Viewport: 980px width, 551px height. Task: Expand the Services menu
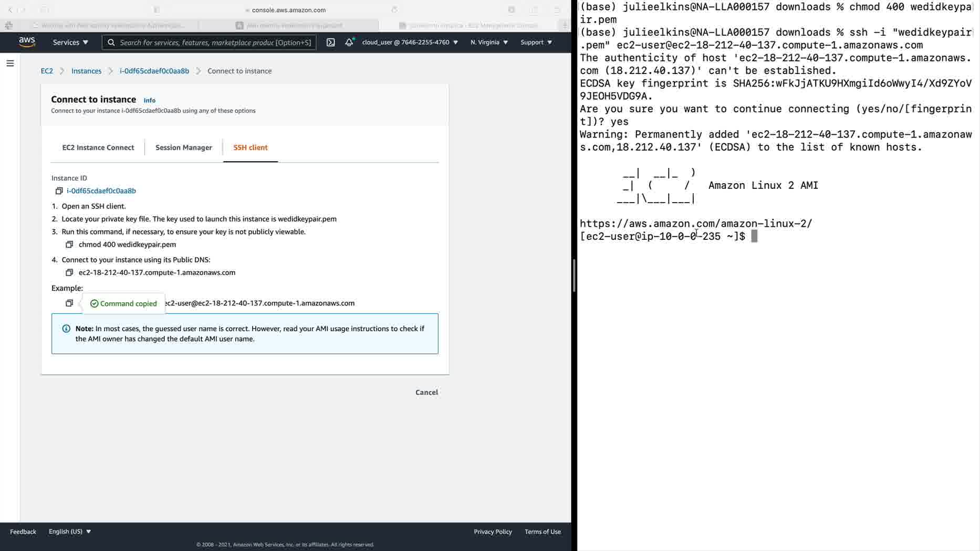point(70,43)
